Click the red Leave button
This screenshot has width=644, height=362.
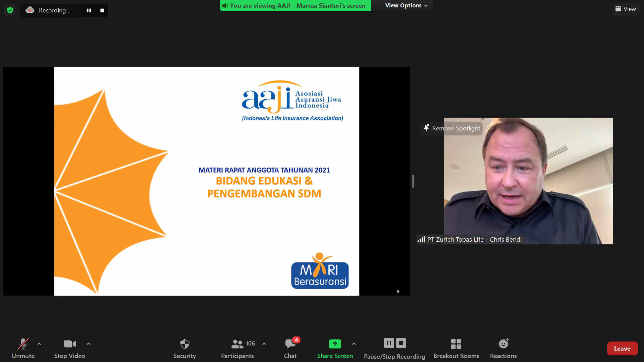pos(622,349)
